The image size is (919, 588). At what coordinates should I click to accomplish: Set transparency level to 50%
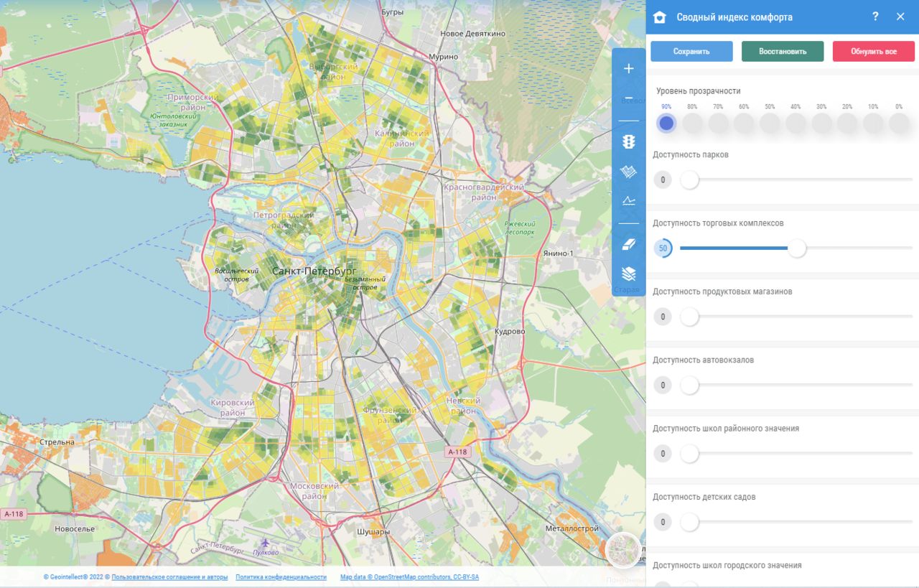click(x=770, y=123)
